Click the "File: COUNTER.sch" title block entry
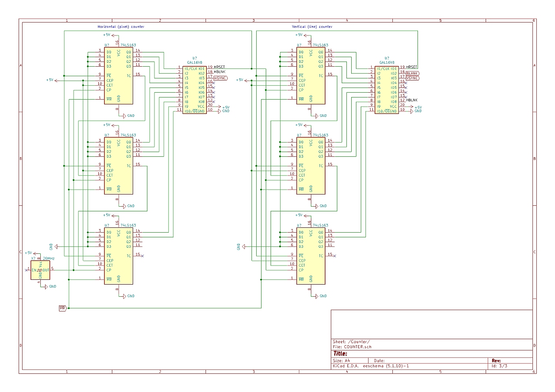This screenshot has height=392, width=555. point(352,347)
